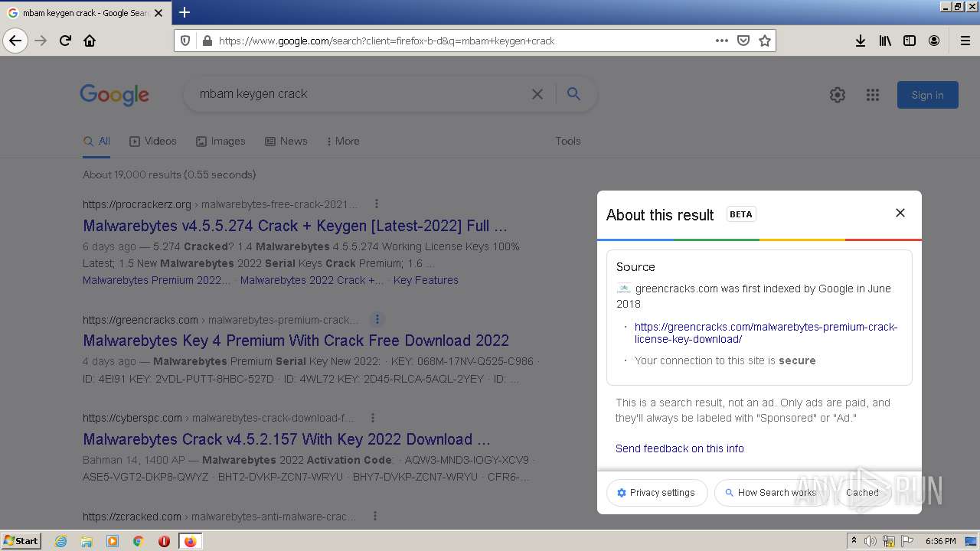Open options for cyberspc.com result
The height and width of the screenshot is (551, 980).
pos(373,418)
